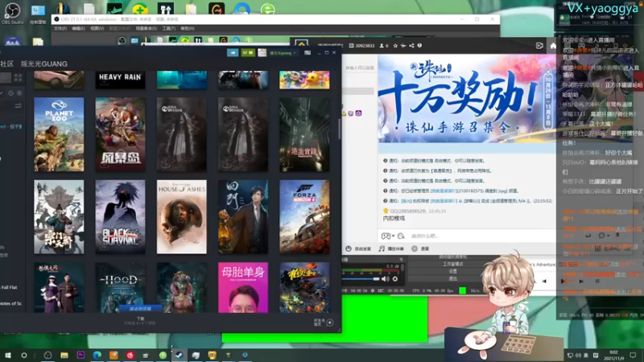The width and height of the screenshot is (644, 362).
Task: Click recording circle icon in voice bar
Action: [x=415, y=249]
